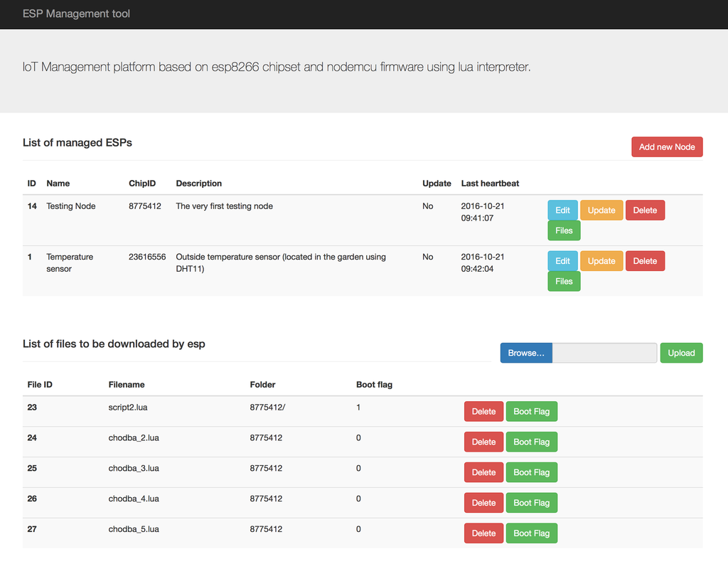Set Boot Flag for chodba_3.lua
The width and height of the screenshot is (728, 569).
pos(531,472)
